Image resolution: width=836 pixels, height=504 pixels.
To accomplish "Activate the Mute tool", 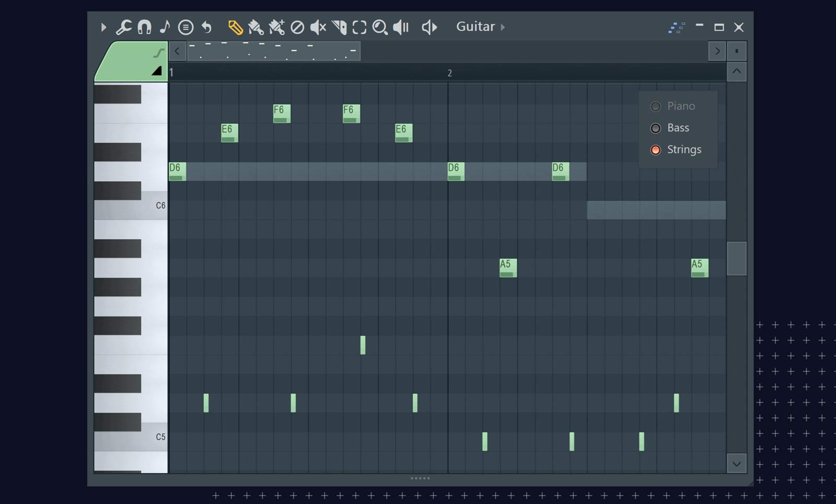I will pyautogui.click(x=318, y=27).
